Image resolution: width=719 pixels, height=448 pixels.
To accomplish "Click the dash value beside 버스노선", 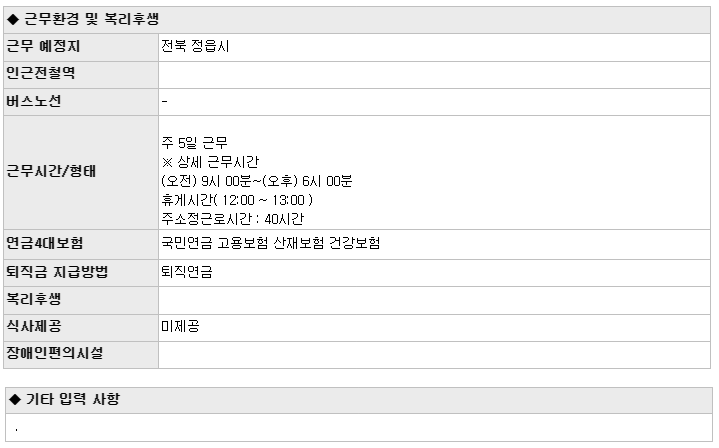I will 165,101.
